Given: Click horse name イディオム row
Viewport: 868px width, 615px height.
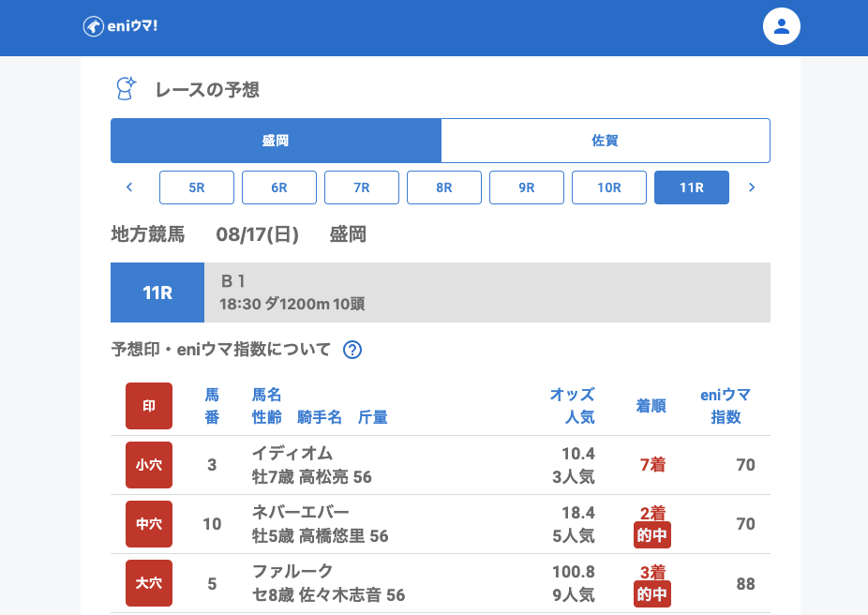Looking at the screenshot, I should 292,454.
